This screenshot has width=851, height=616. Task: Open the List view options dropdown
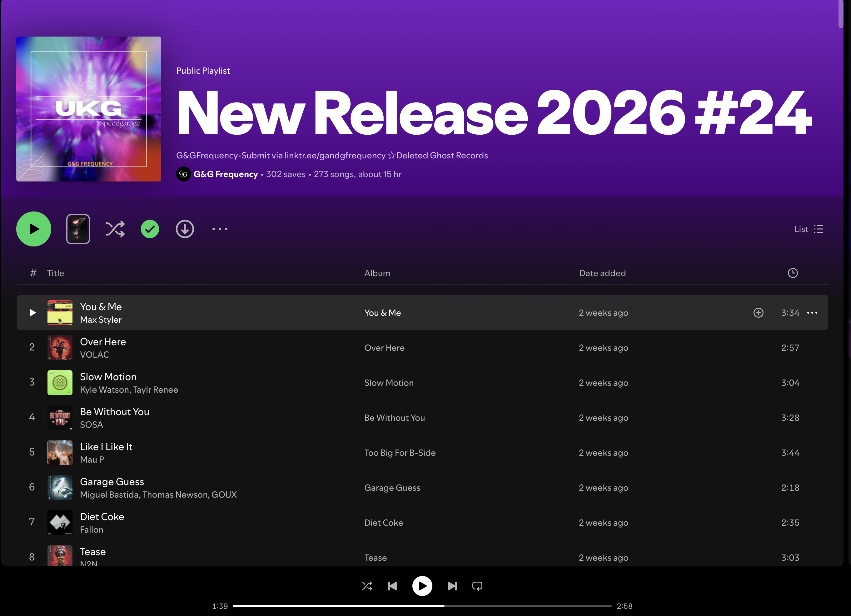(x=808, y=229)
